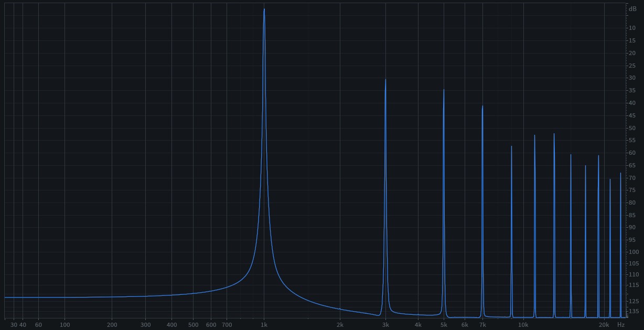Click the 7k frequency axis label

pos(482,325)
